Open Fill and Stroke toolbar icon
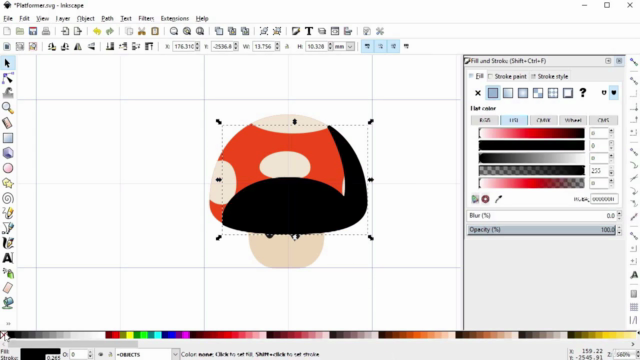 pos(296,31)
